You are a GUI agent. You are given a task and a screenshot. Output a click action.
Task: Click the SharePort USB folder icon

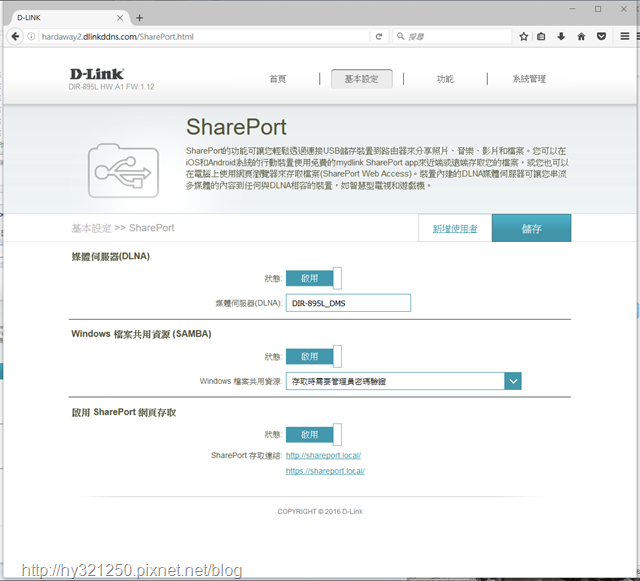pyautogui.click(x=123, y=171)
